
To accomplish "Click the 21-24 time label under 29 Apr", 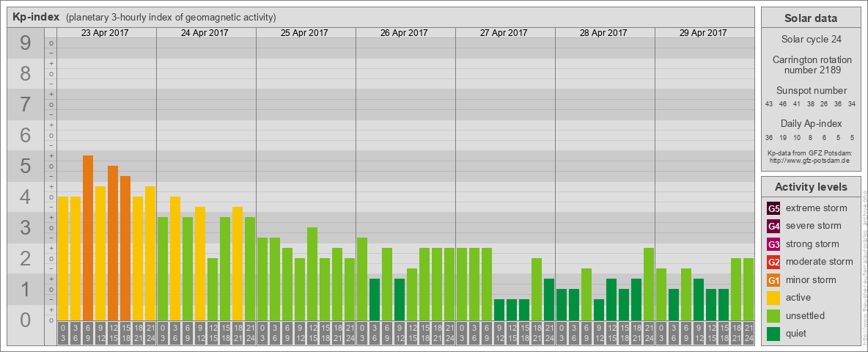I will [x=749, y=333].
